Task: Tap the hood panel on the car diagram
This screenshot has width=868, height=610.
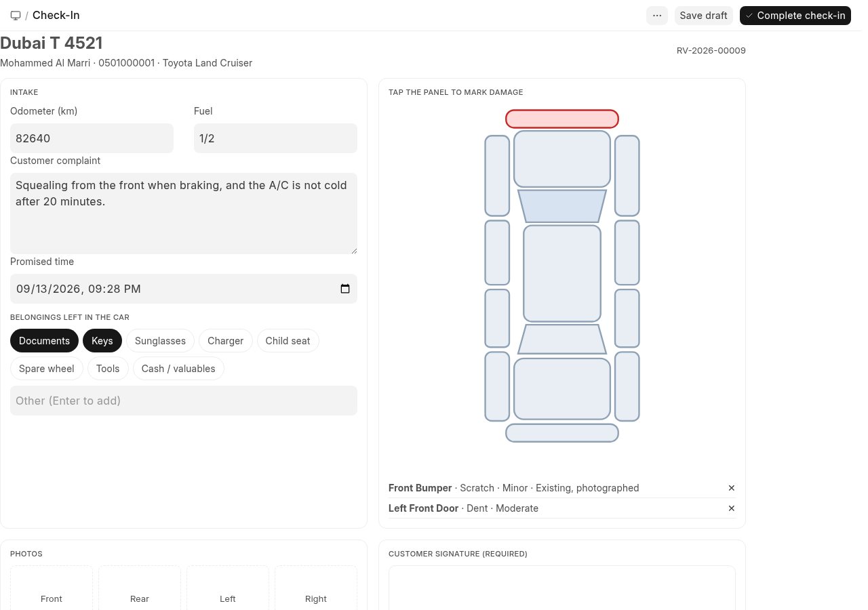Action: (562, 159)
